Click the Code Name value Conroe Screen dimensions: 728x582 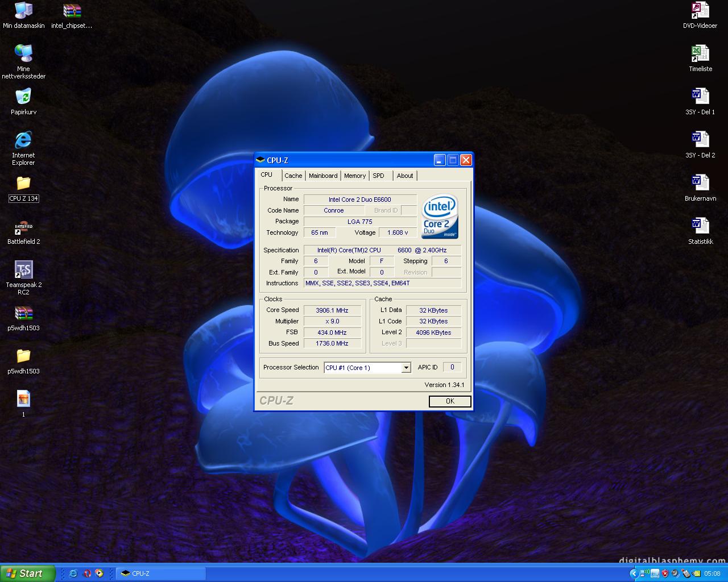(334, 210)
